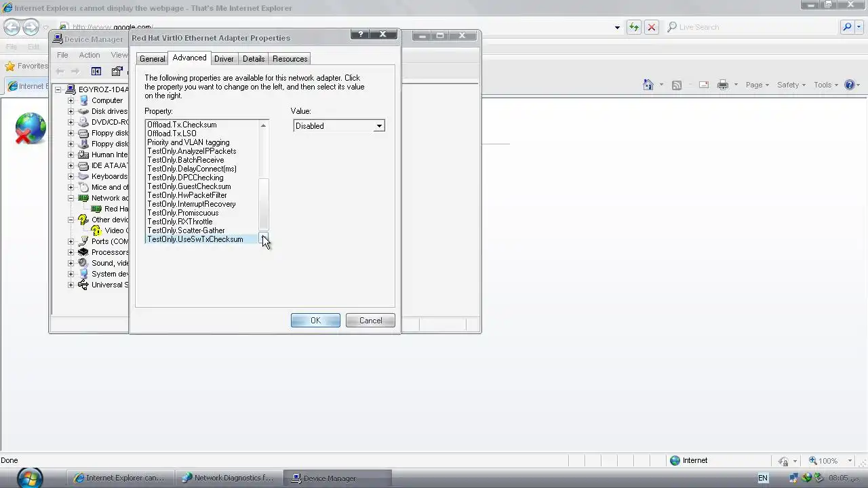Open the IE Page menu
This screenshot has width=868, height=488.
757,85
